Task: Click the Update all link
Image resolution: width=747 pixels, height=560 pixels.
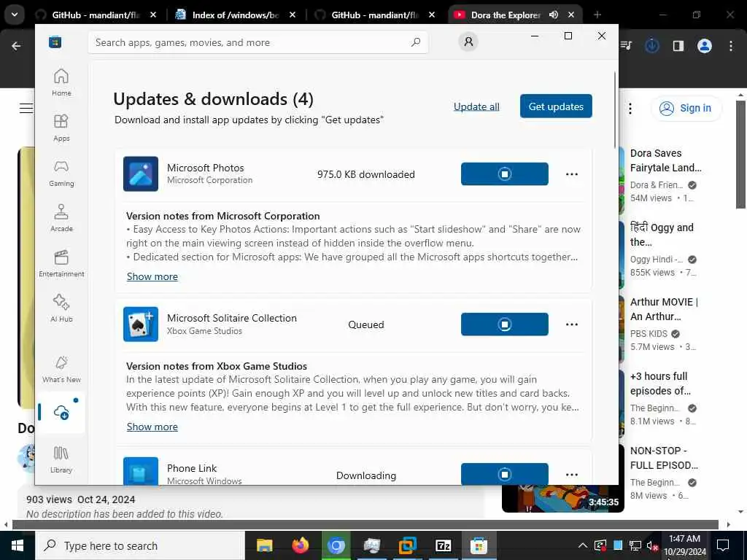Action: pyautogui.click(x=476, y=106)
